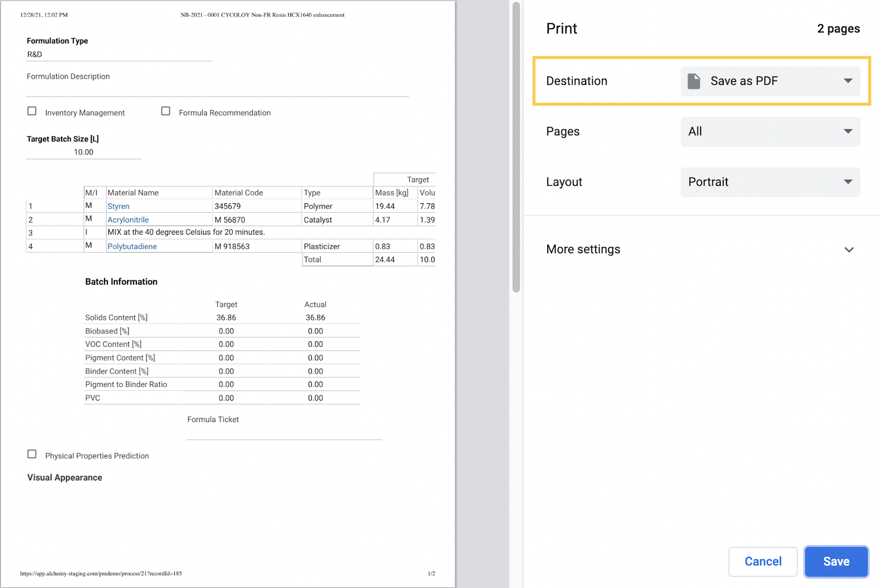
Task: Cancel the print dialog
Action: point(763,562)
